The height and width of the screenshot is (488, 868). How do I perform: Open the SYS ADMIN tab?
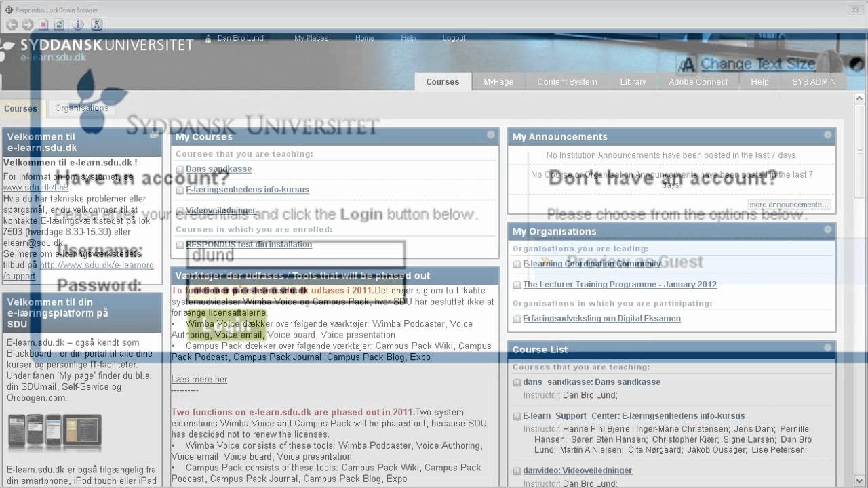point(814,81)
